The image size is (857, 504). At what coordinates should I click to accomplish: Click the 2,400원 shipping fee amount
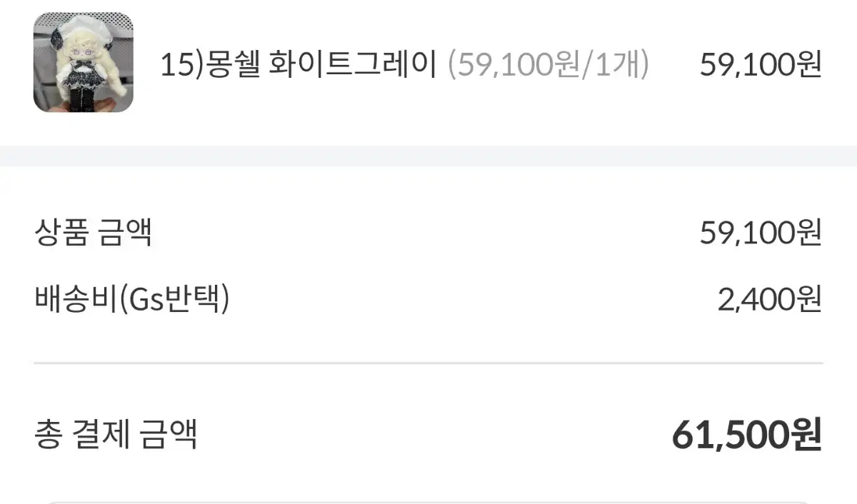click(x=770, y=300)
